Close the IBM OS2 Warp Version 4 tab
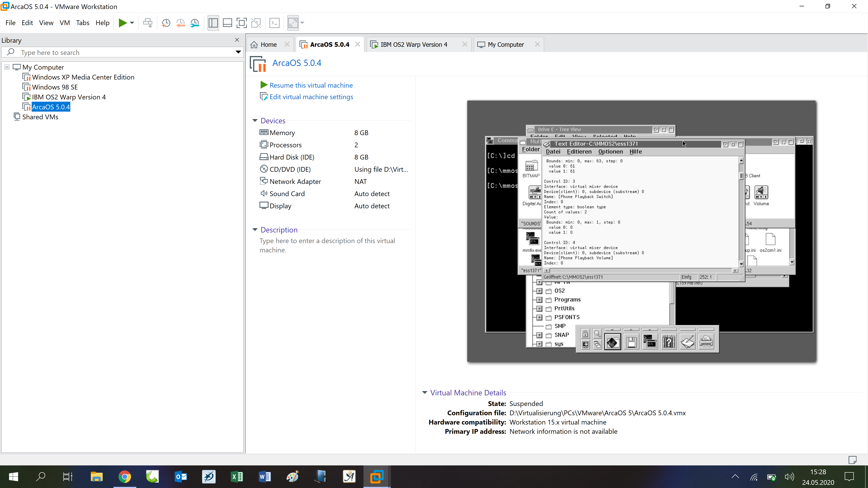The height and width of the screenshot is (488, 868). click(x=465, y=45)
